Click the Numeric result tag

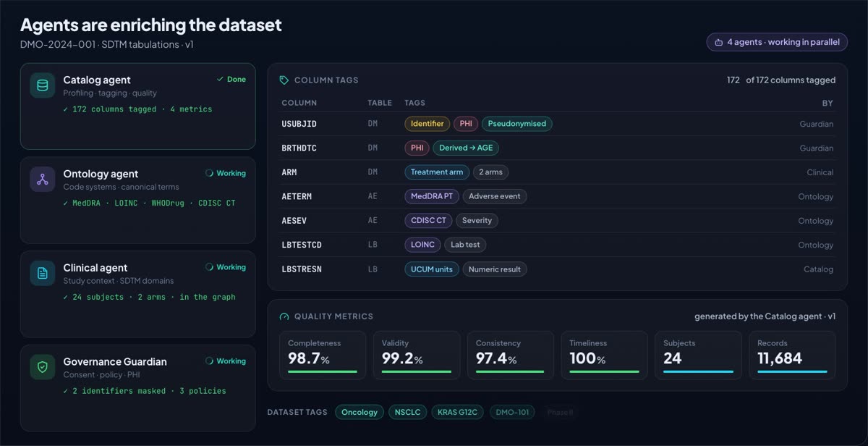(495, 269)
